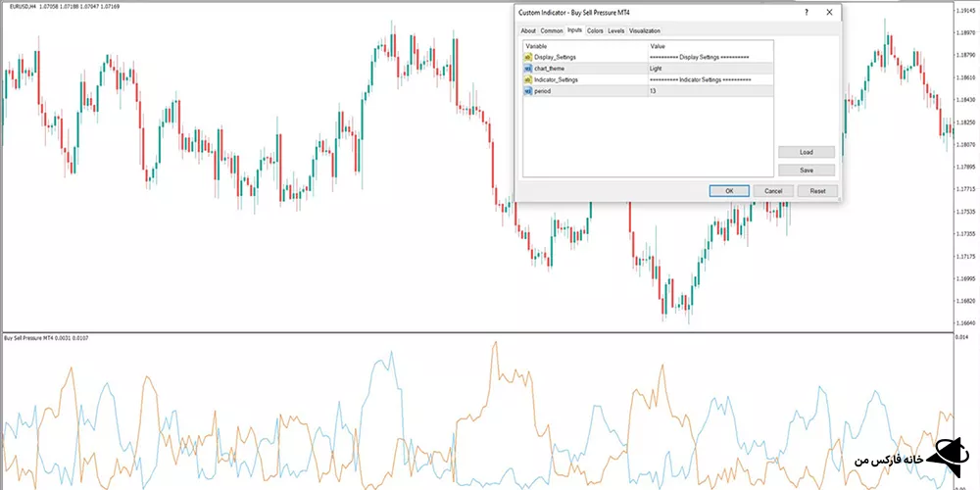Select the Indicator_Settings variable name
Viewport: 980px width, 490px height.
tap(557, 79)
